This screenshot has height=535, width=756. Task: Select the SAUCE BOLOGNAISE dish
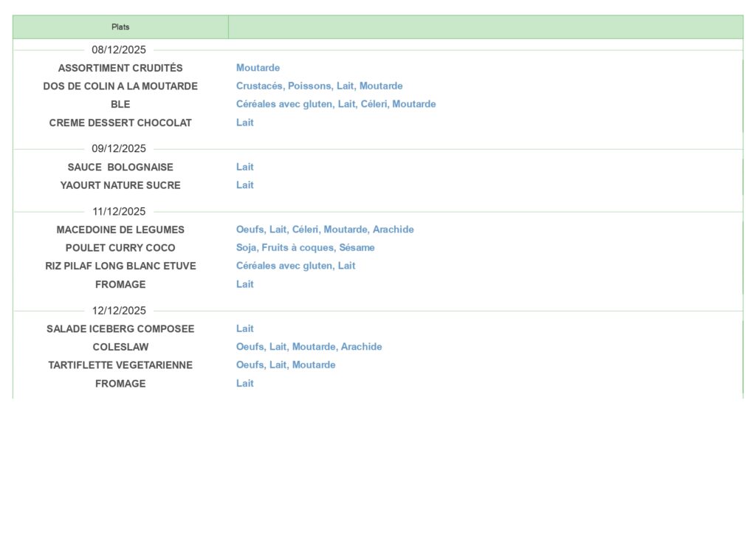(120, 167)
